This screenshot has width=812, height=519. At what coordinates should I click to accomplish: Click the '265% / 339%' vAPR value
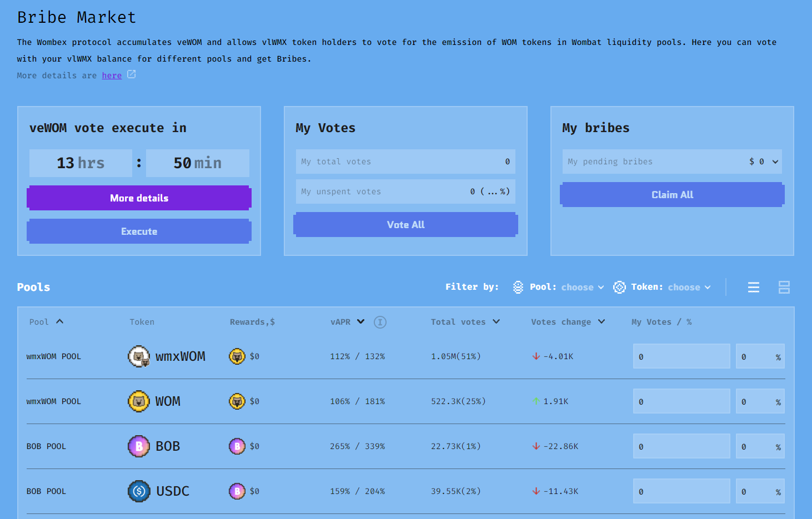(x=357, y=446)
